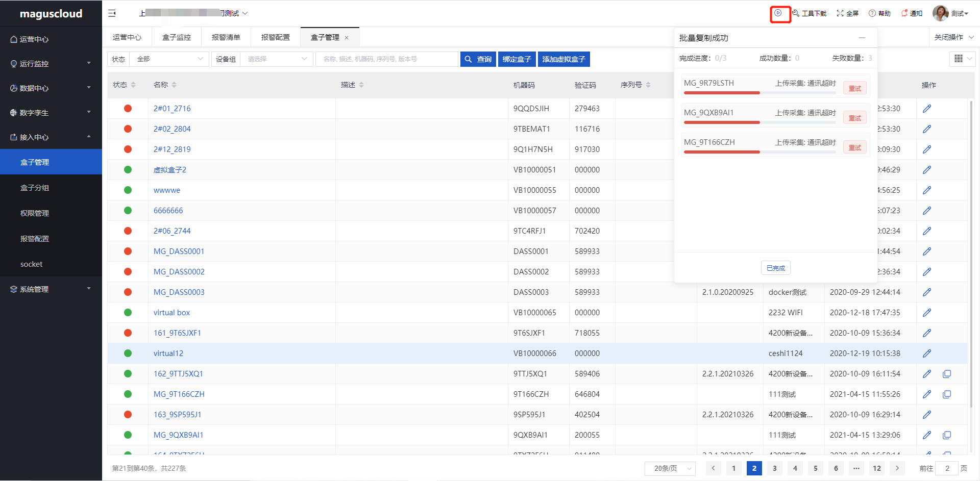Screen dimensions: 980x481
Task: Sort by 名称 column
Action: coord(174,85)
